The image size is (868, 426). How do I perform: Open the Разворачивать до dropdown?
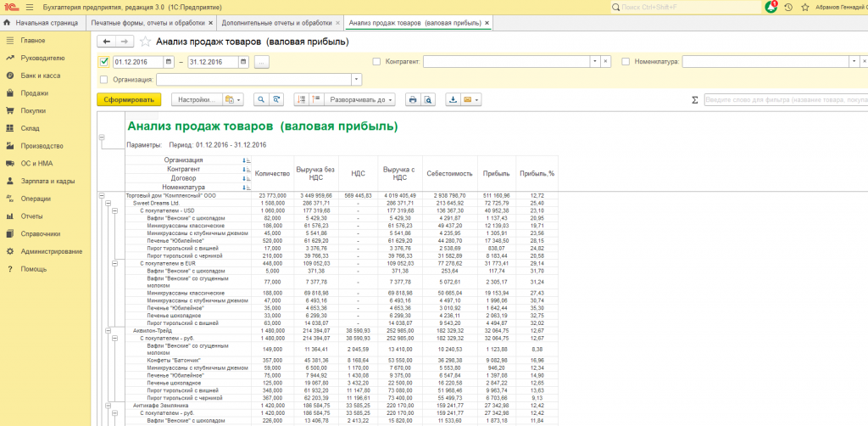359,100
